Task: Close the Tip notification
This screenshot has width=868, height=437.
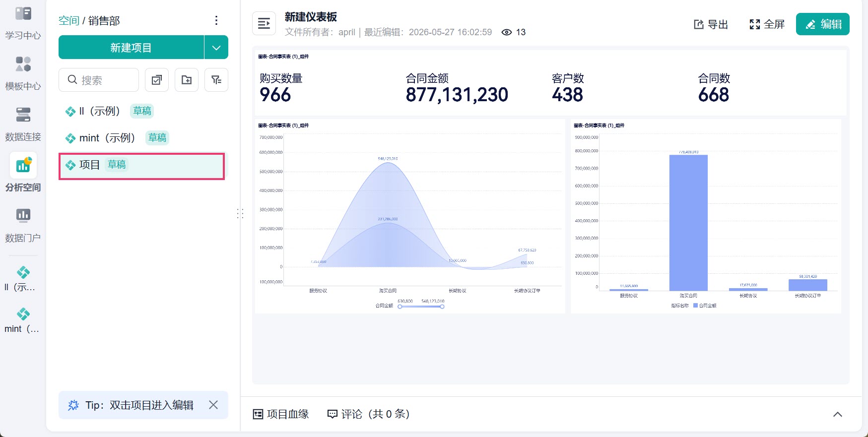Action: click(x=213, y=405)
